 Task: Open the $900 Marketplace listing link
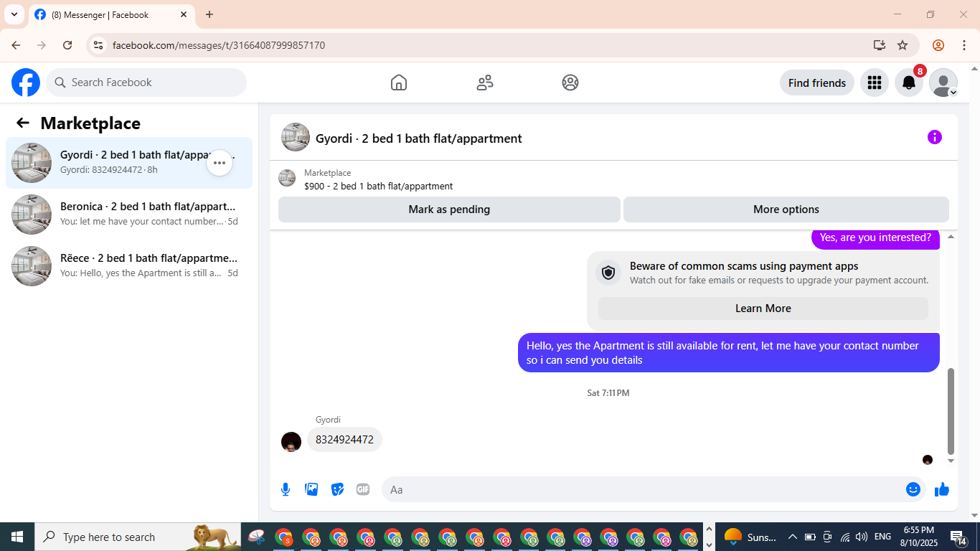pos(378,186)
